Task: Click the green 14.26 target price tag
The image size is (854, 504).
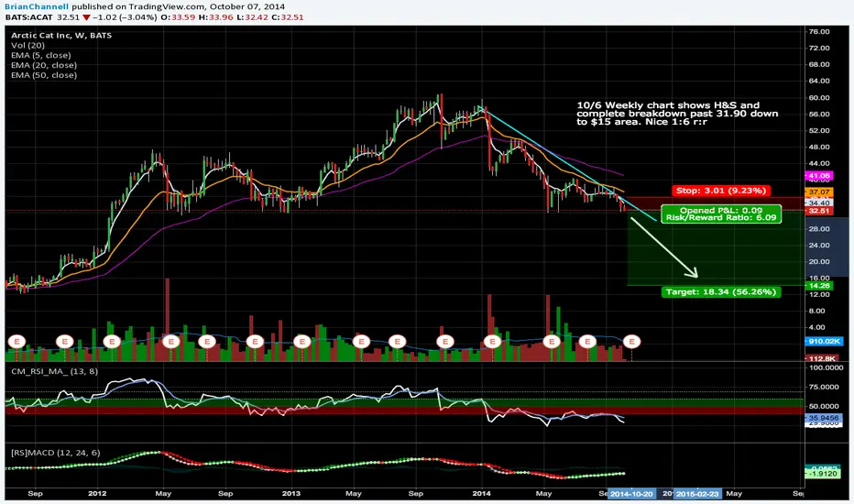Action: [x=818, y=286]
